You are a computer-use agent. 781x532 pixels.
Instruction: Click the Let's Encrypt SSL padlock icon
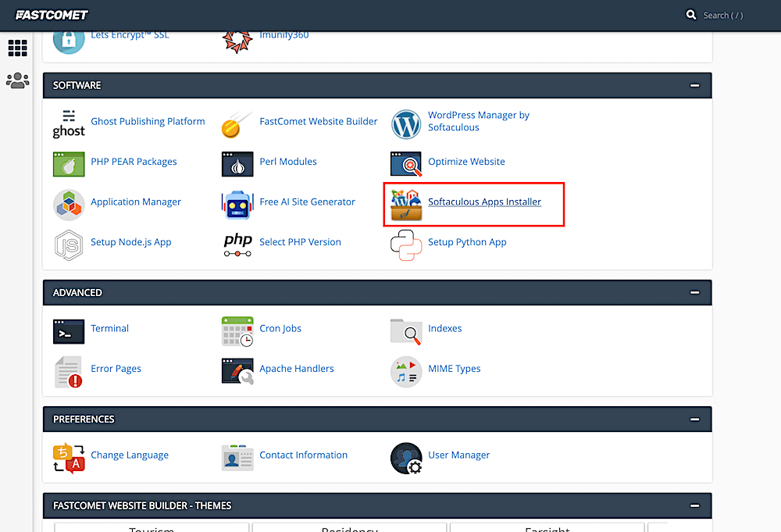pos(69,42)
